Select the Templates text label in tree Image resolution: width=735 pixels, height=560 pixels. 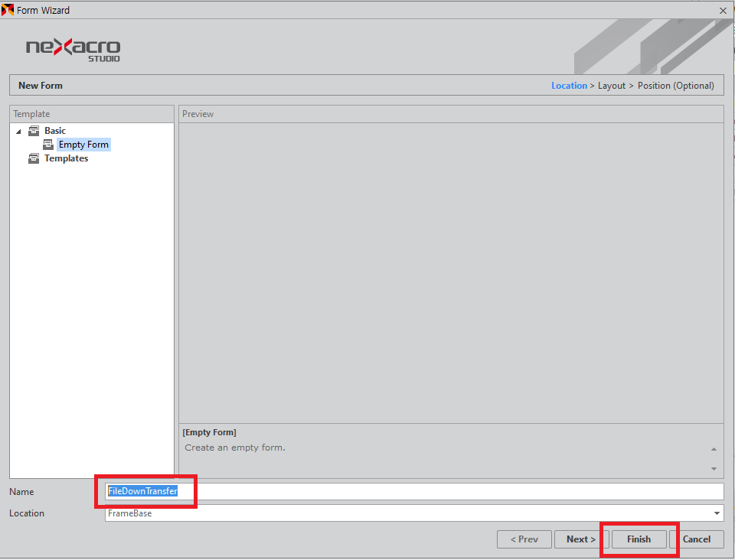pyautogui.click(x=66, y=158)
